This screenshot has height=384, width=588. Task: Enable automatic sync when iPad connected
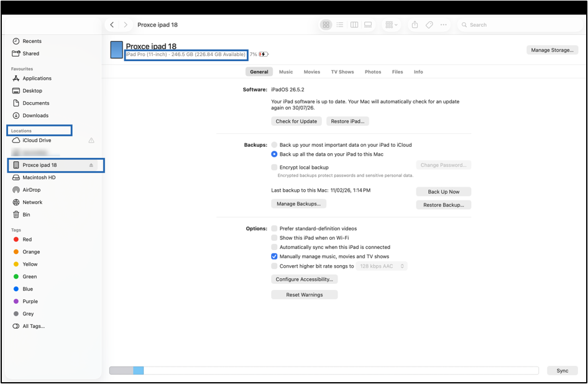tap(274, 247)
